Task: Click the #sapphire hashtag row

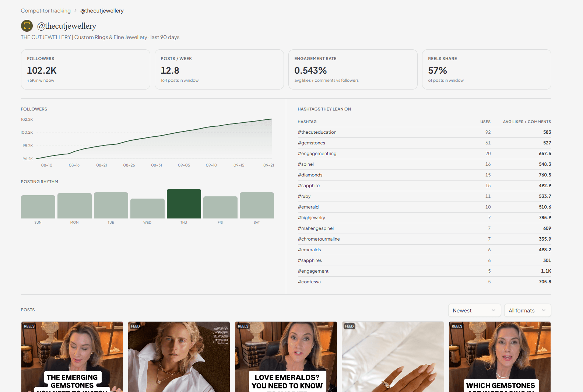Action: click(x=424, y=186)
